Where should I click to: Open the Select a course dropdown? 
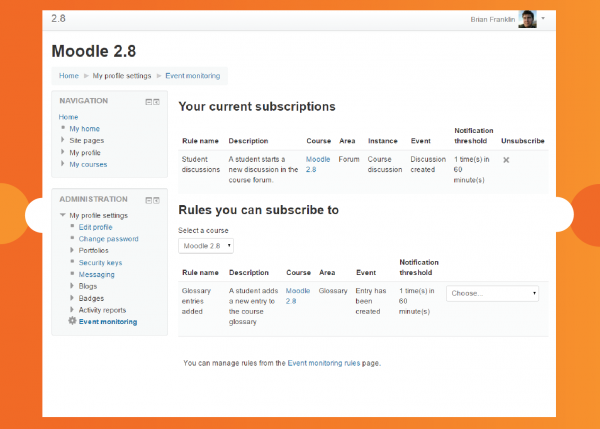(x=206, y=246)
